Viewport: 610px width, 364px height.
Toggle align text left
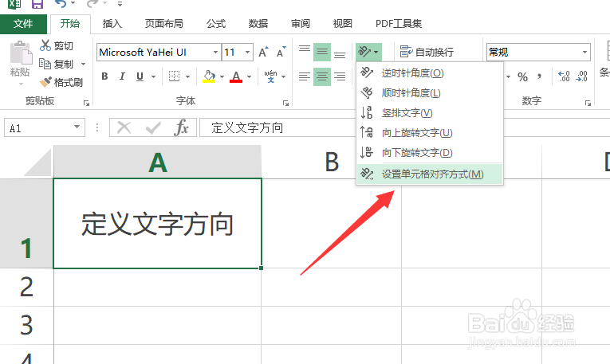pyautogui.click(x=305, y=76)
